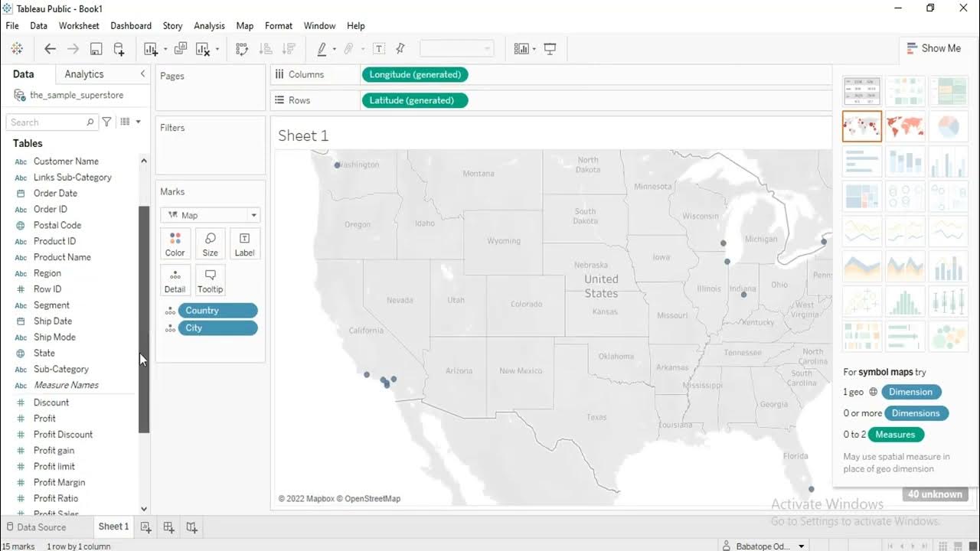This screenshot has width=980, height=551.
Task: Open the Label marks card
Action: 245,243
